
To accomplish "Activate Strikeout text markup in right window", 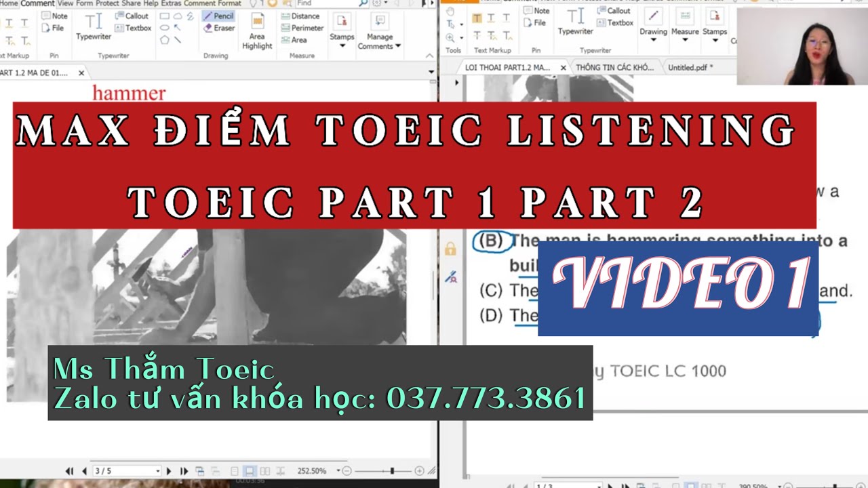I will pos(477,36).
